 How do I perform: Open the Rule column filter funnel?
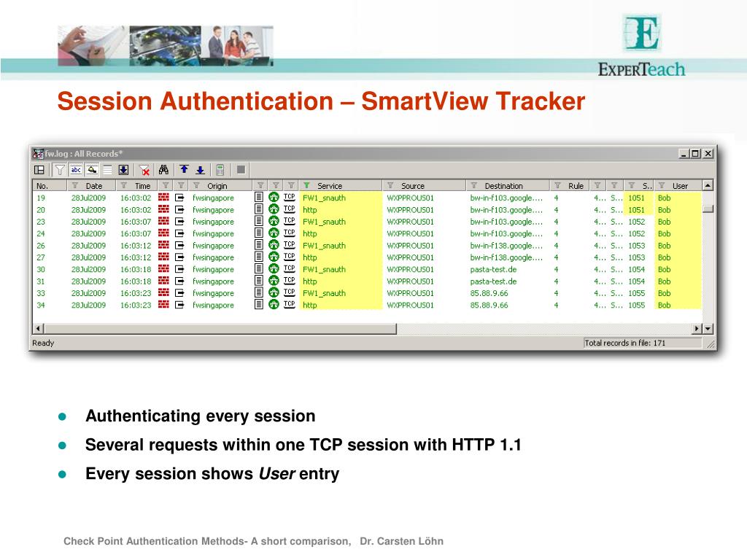click(x=557, y=185)
